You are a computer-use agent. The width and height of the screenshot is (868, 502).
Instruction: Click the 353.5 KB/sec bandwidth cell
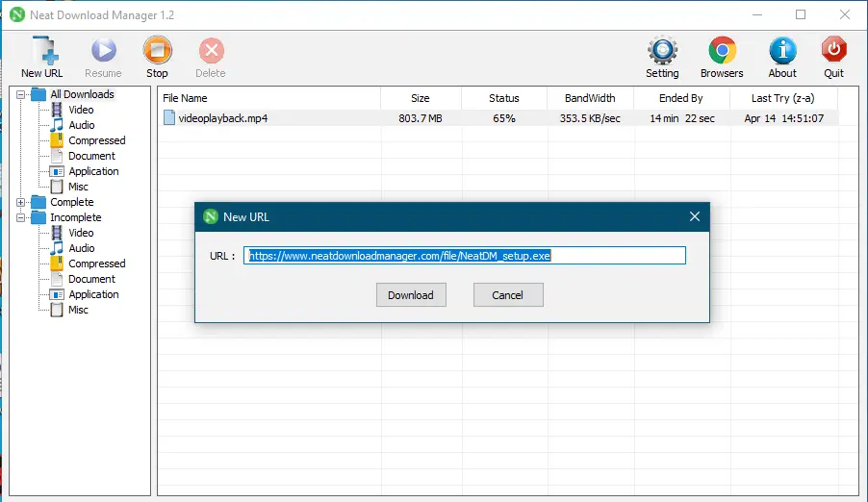pyautogui.click(x=590, y=118)
